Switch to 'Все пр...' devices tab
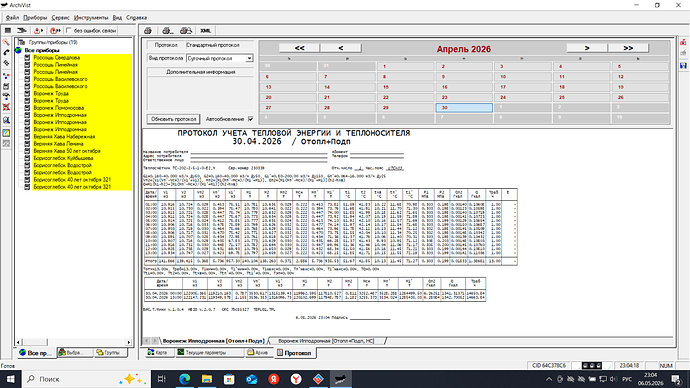 tap(36, 353)
